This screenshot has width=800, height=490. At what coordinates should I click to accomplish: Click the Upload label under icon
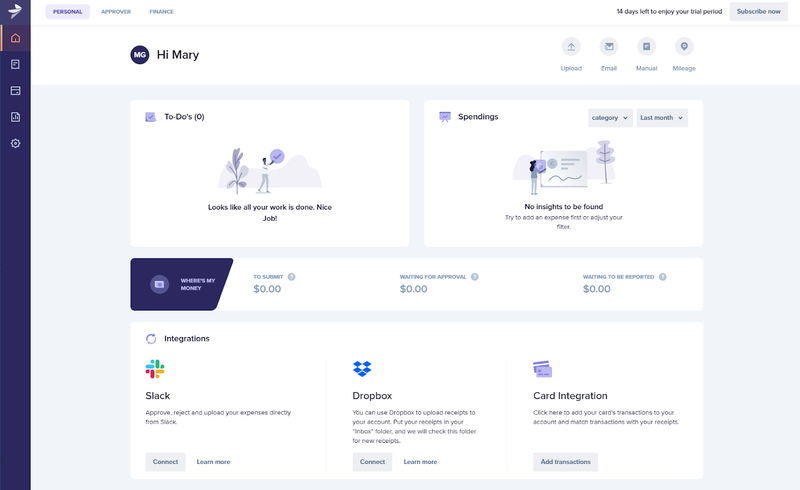tap(571, 68)
